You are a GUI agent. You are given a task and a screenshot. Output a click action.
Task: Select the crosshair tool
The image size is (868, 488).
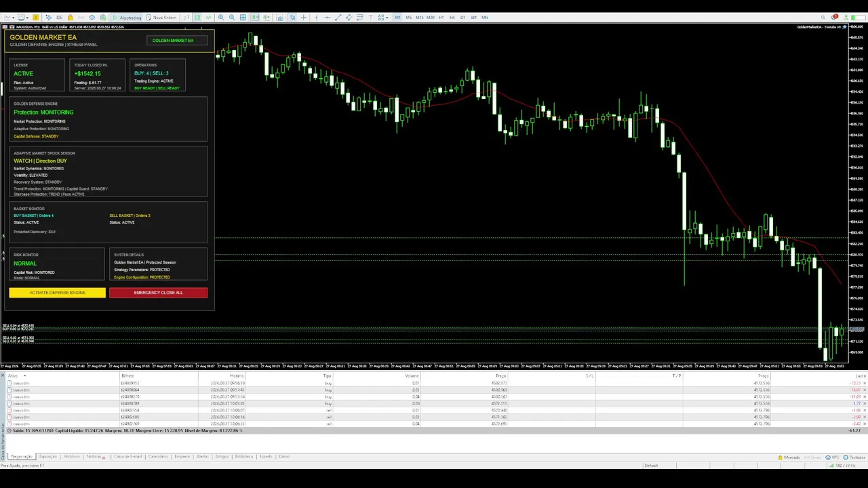coord(303,18)
